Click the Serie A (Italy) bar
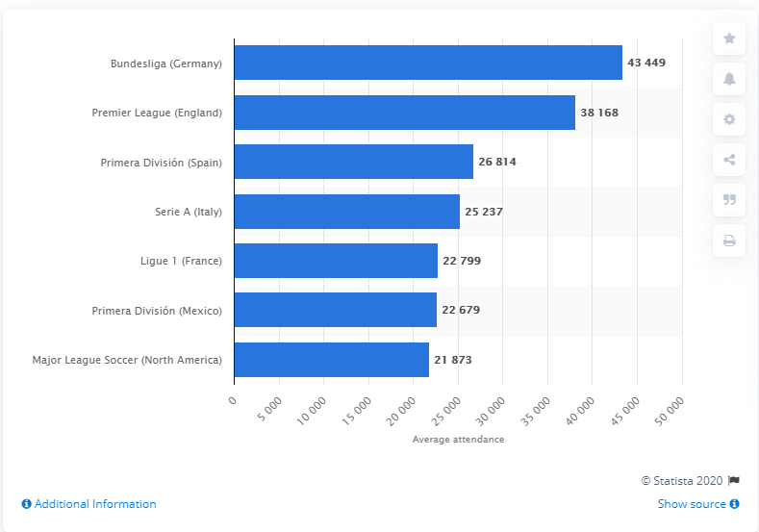 coord(347,212)
